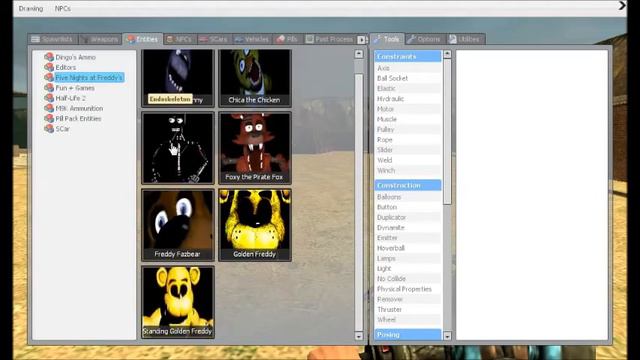The width and height of the screenshot is (640, 360).
Task: Select the Axis constraint tool
Action: tap(408, 68)
